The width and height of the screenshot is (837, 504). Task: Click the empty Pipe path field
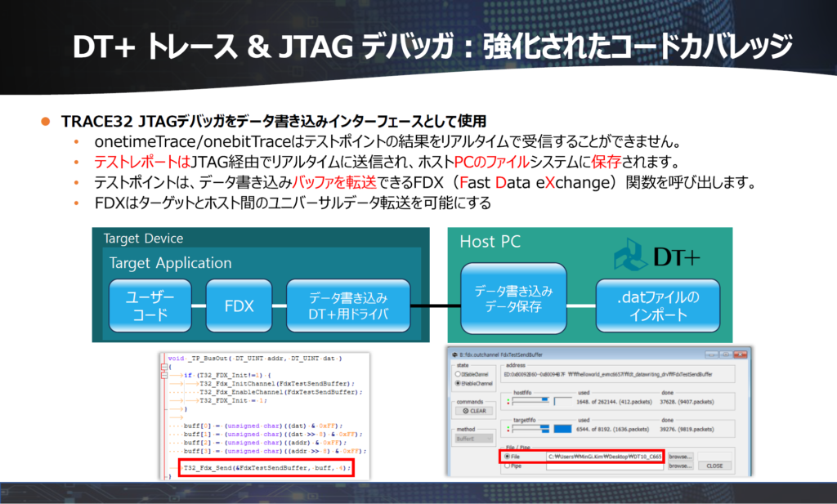[604, 466]
